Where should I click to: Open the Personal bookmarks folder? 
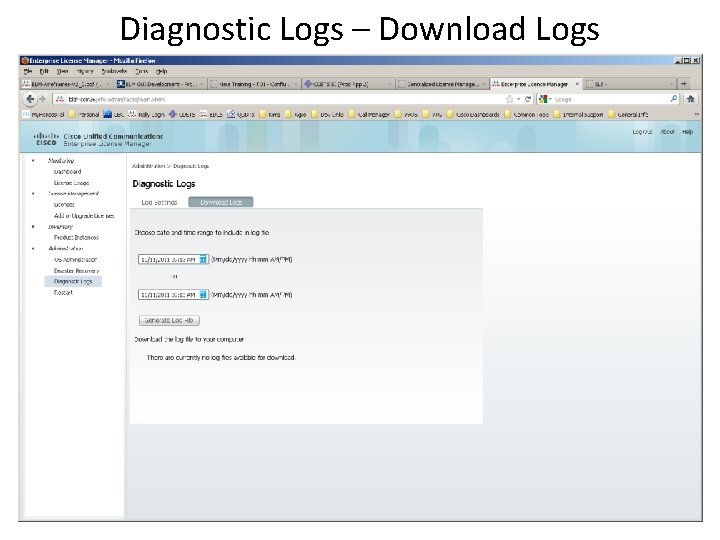point(84,114)
